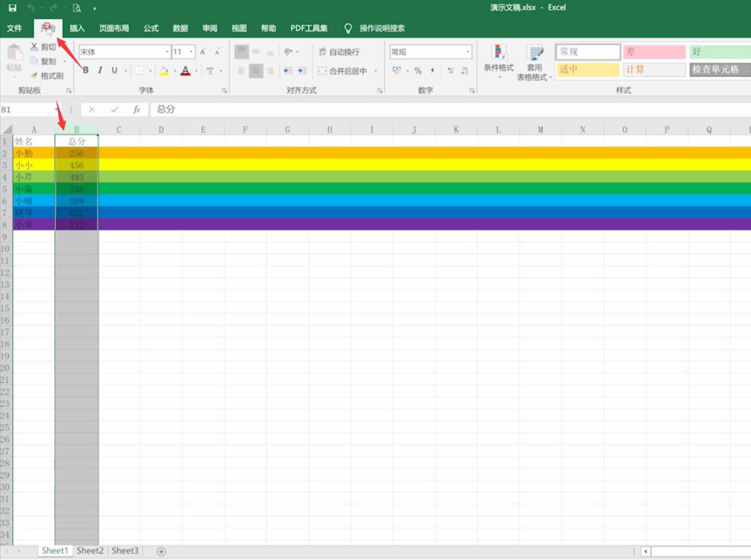Switch to the 插入 (Insert) ribbon tab
Image resolution: width=751 pixels, height=560 pixels.
[x=77, y=28]
